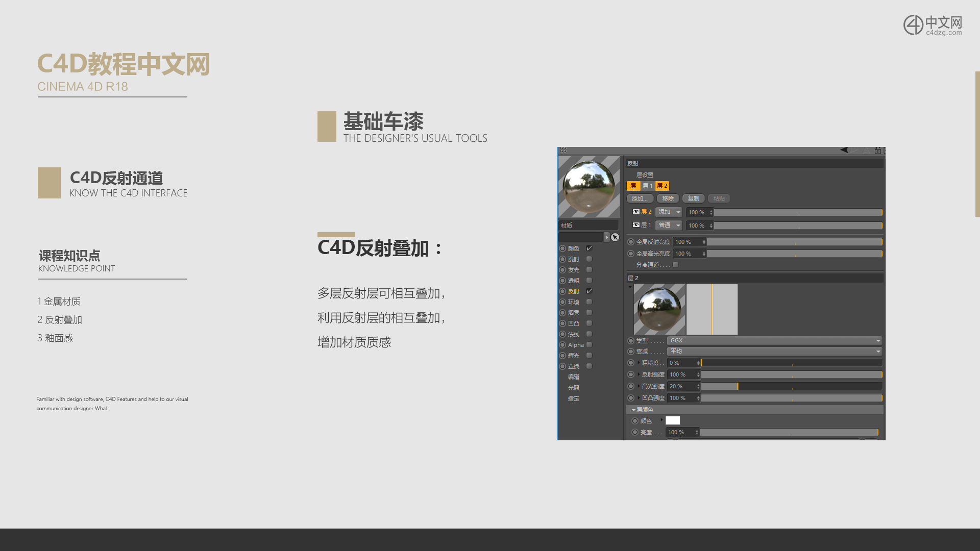Enable the 漫射 channel checkbox

click(x=589, y=259)
